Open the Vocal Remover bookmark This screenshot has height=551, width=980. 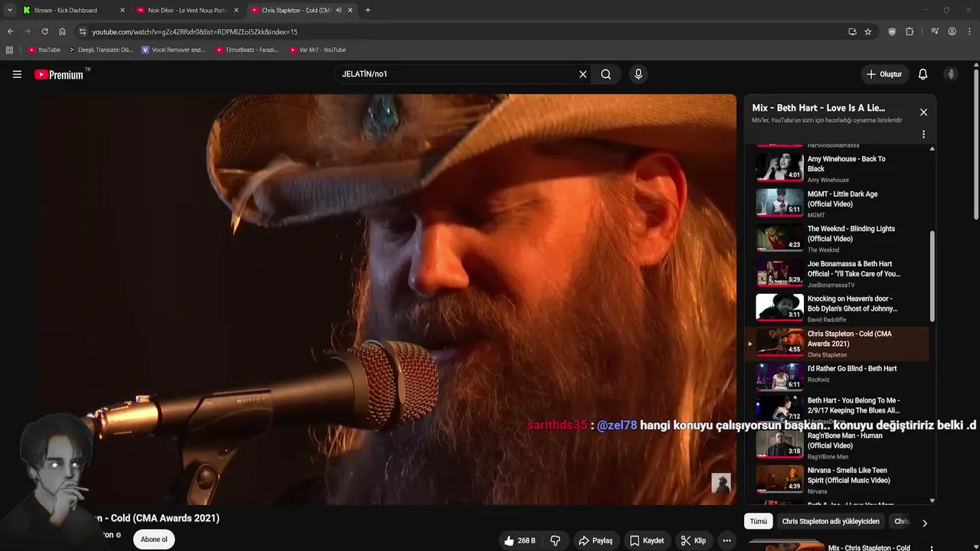174,50
